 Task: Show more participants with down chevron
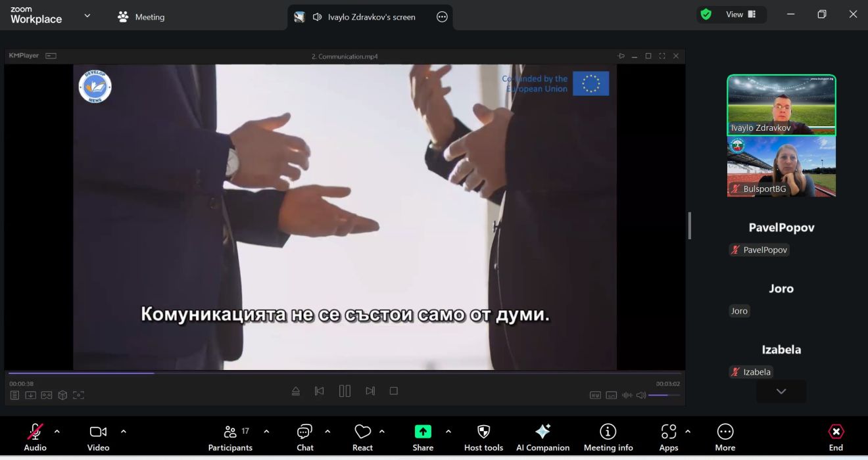click(781, 392)
